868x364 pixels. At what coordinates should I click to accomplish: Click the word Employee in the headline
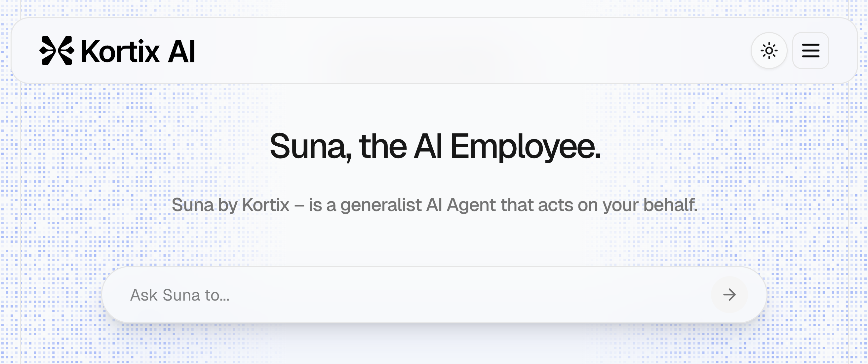(525, 146)
